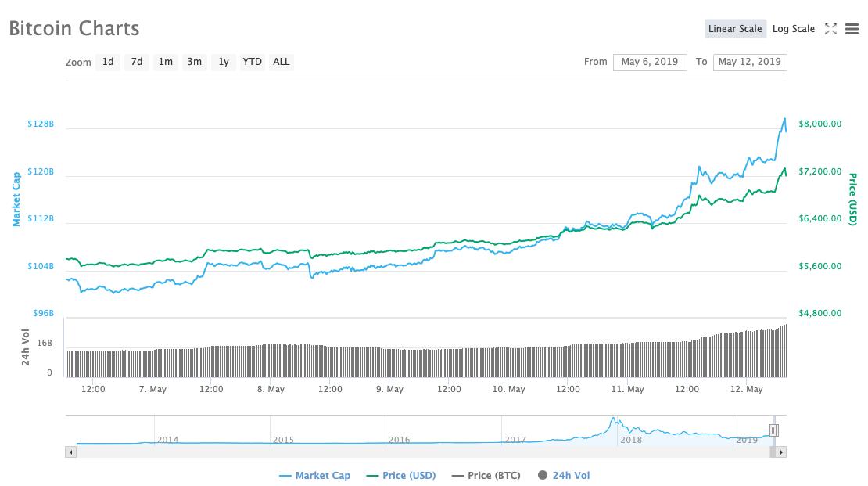The image size is (868, 486).
Task: Click the 7. May x-axis label
Action: tap(152, 389)
